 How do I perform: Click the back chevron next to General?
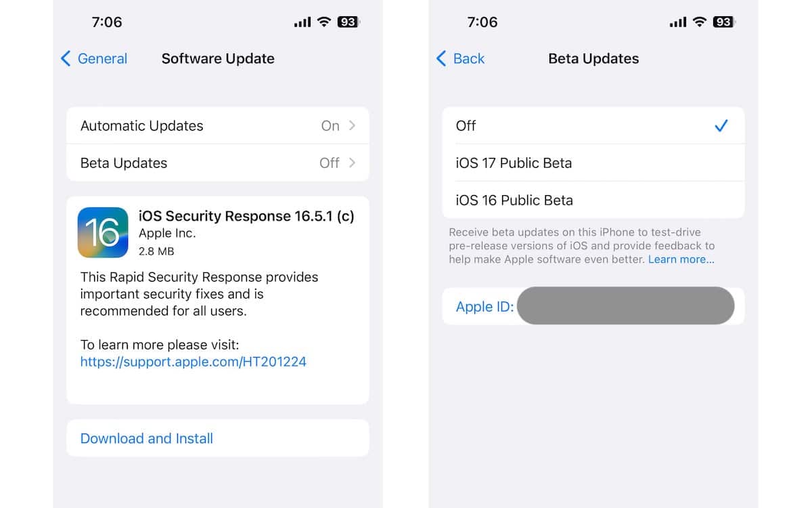(66, 58)
